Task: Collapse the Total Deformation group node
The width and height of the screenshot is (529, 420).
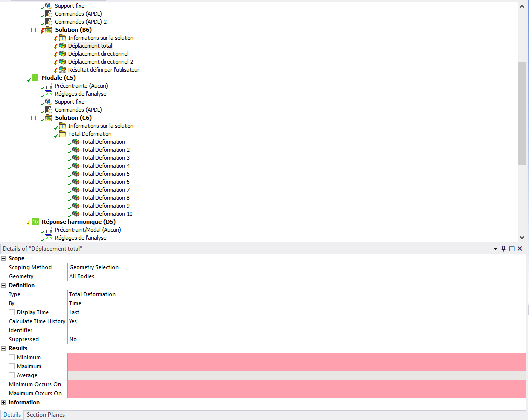Action: (x=47, y=134)
